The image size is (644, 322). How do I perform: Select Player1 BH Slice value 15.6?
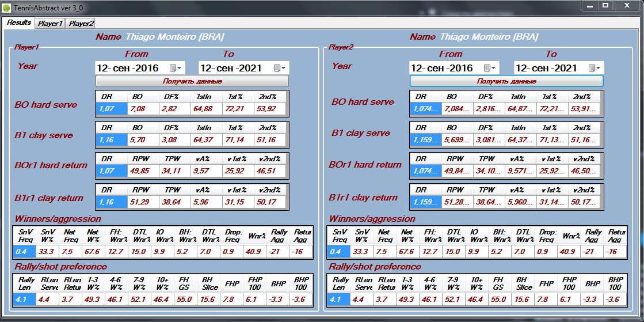(x=209, y=300)
